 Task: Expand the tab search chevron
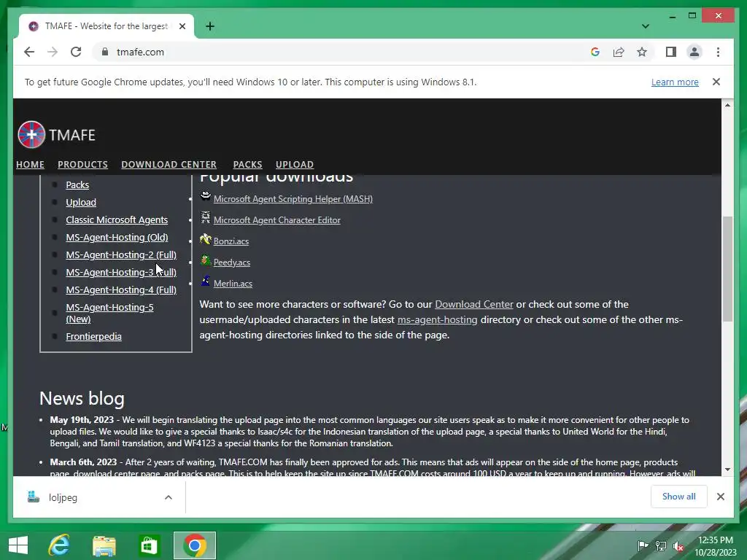[x=645, y=26]
